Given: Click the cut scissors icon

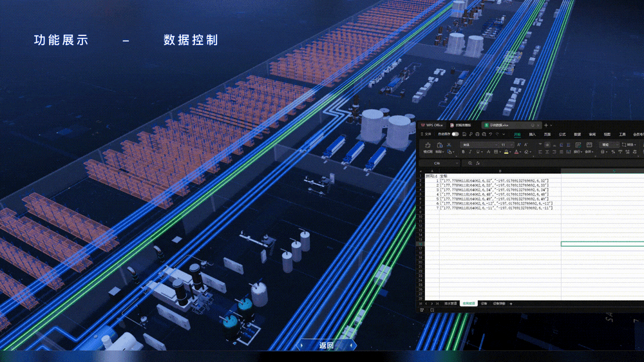Looking at the screenshot, I should coord(449,145).
